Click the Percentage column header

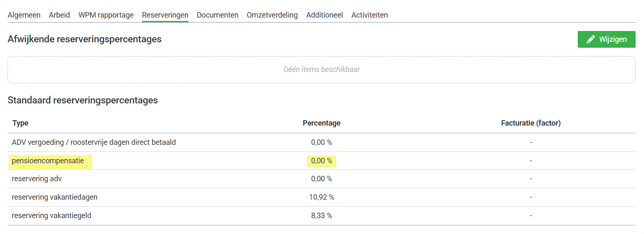[x=321, y=123]
